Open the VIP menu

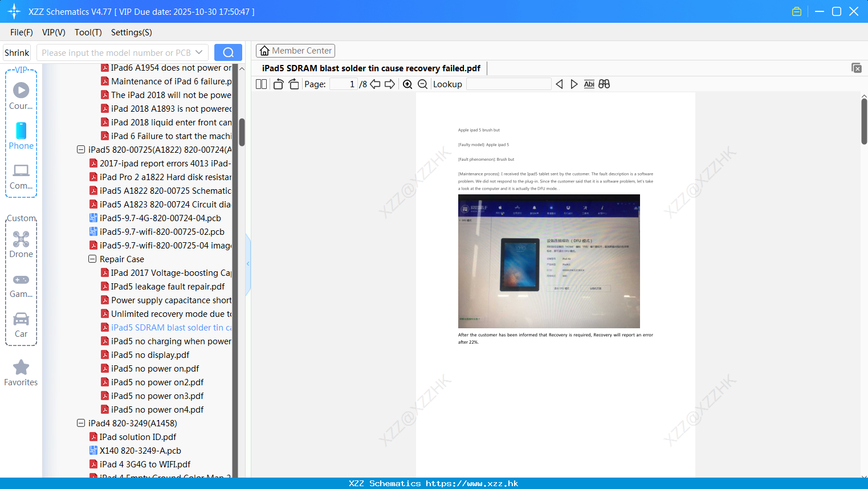pos(54,32)
